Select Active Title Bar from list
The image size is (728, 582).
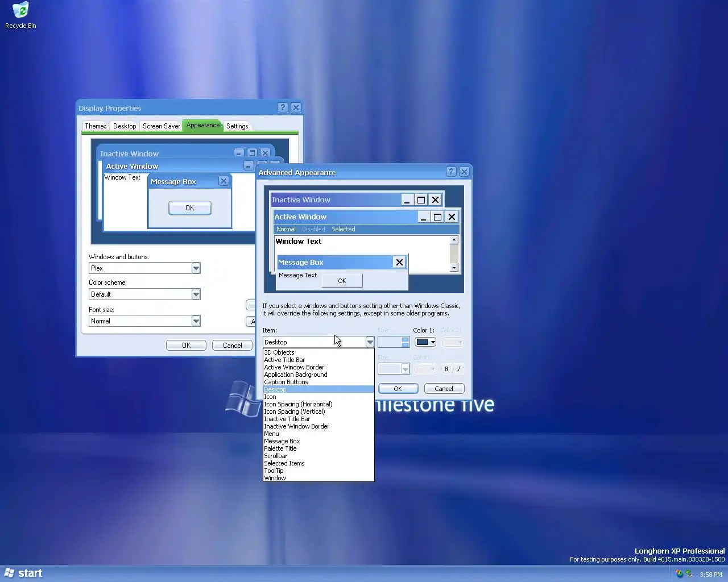pyautogui.click(x=318, y=360)
